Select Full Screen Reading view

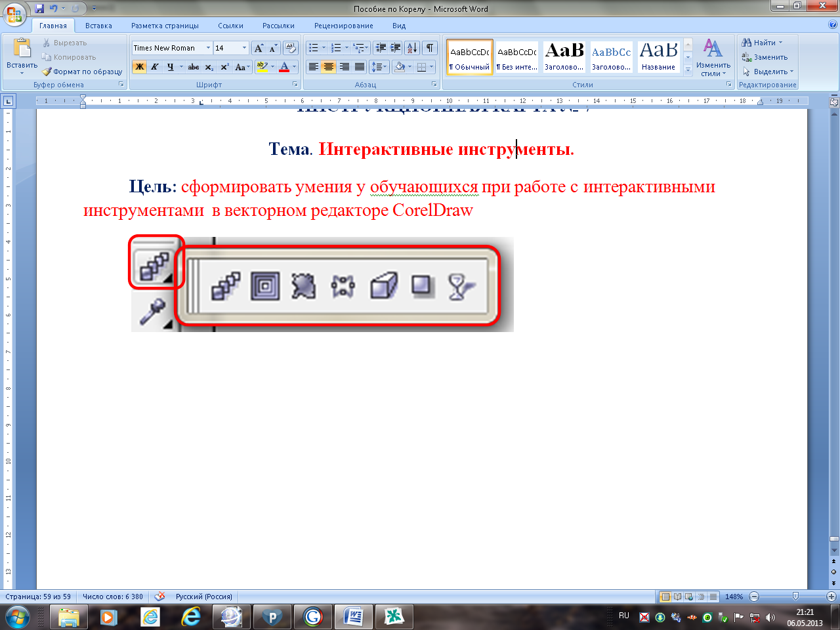tap(677, 597)
